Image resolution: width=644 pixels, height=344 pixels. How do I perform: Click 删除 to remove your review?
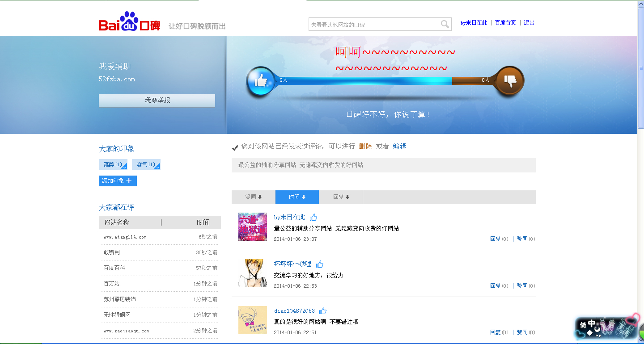[365, 147]
